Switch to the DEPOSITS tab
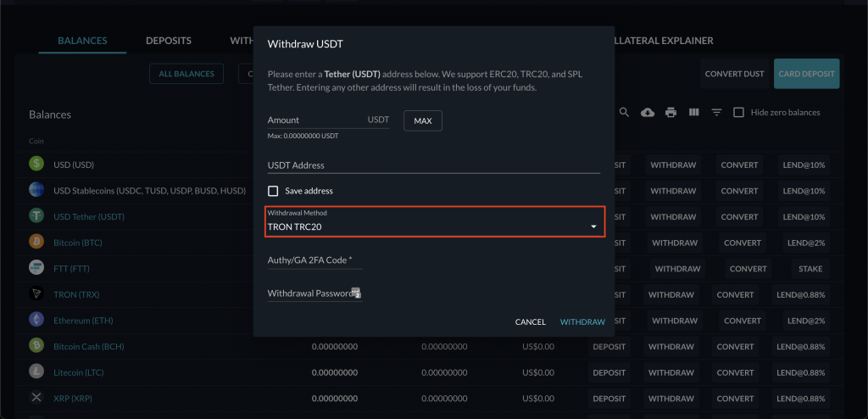The image size is (868, 419). point(169,41)
